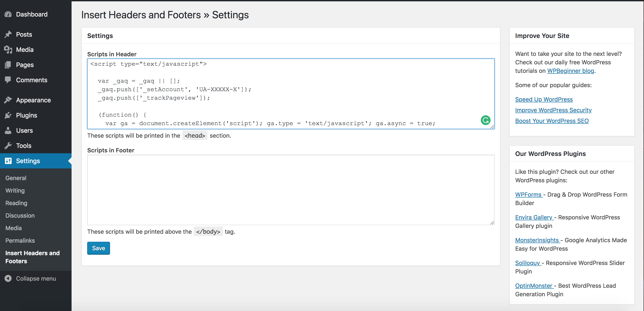Open the WPBeginner blog link
Image resolution: width=644 pixels, height=311 pixels.
tap(570, 71)
